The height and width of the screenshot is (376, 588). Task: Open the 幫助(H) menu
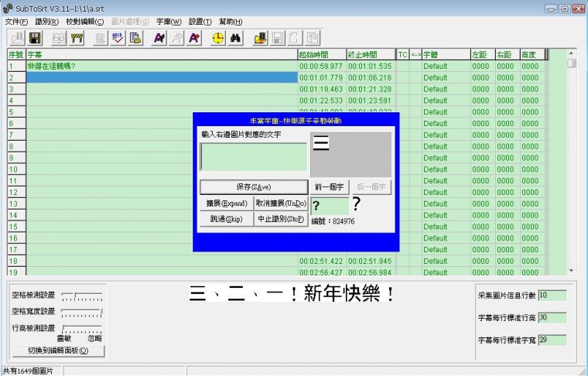231,22
